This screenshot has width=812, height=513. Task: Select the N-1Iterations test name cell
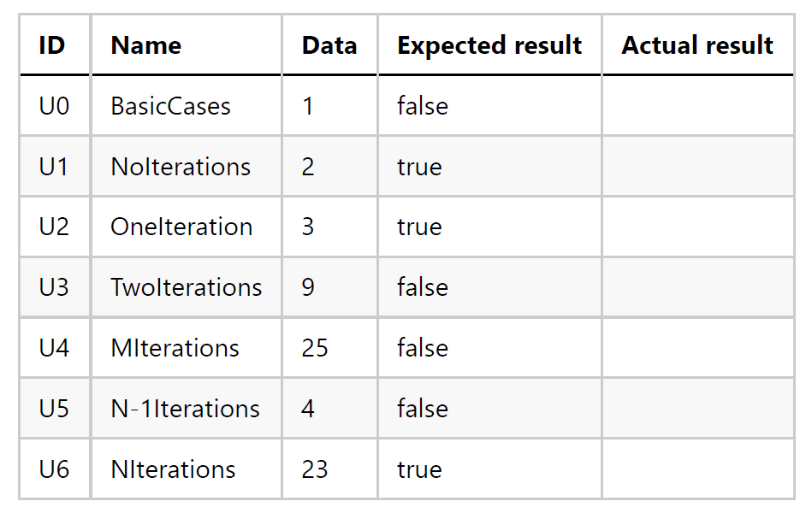point(185,409)
